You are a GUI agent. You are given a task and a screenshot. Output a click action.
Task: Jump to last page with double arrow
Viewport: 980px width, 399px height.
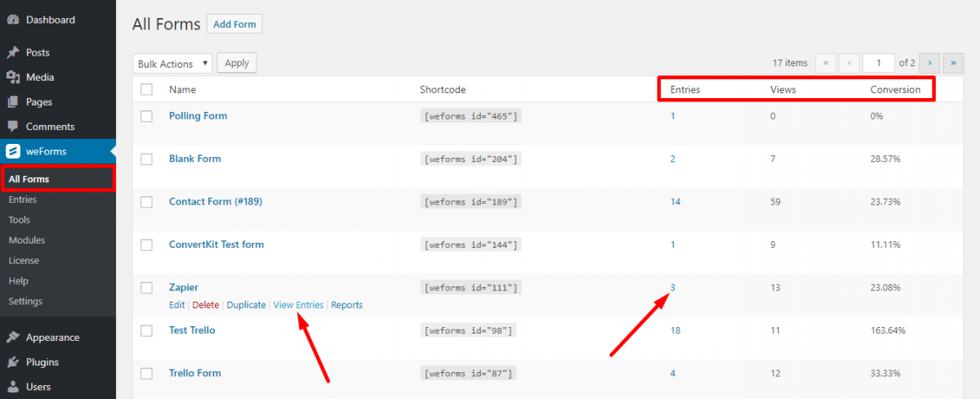[x=953, y=63]
